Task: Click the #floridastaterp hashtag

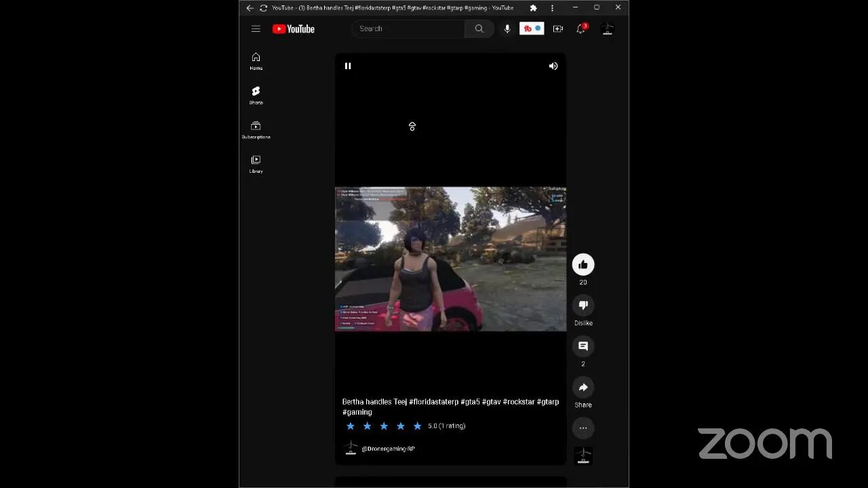Action: coord(433,402)
